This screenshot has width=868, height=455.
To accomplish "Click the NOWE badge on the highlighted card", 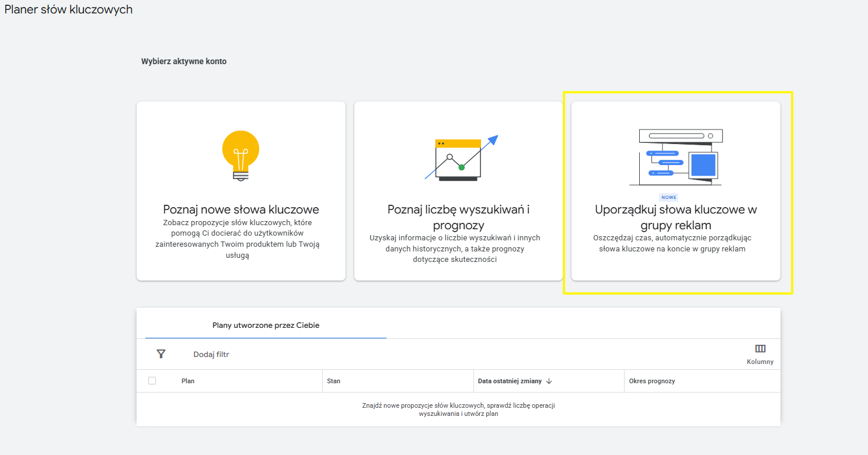I will coord(668,197).
